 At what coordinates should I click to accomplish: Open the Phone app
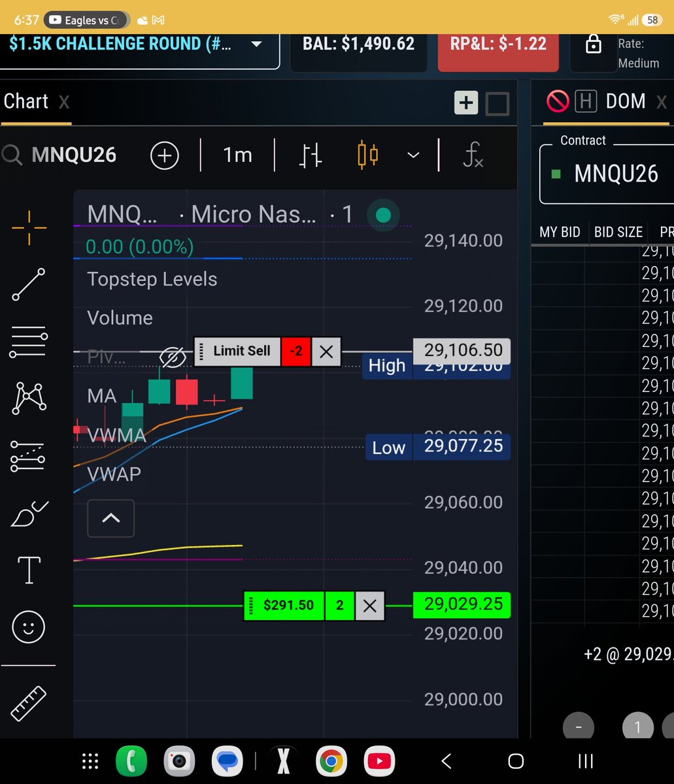click(x=131, y=761)
